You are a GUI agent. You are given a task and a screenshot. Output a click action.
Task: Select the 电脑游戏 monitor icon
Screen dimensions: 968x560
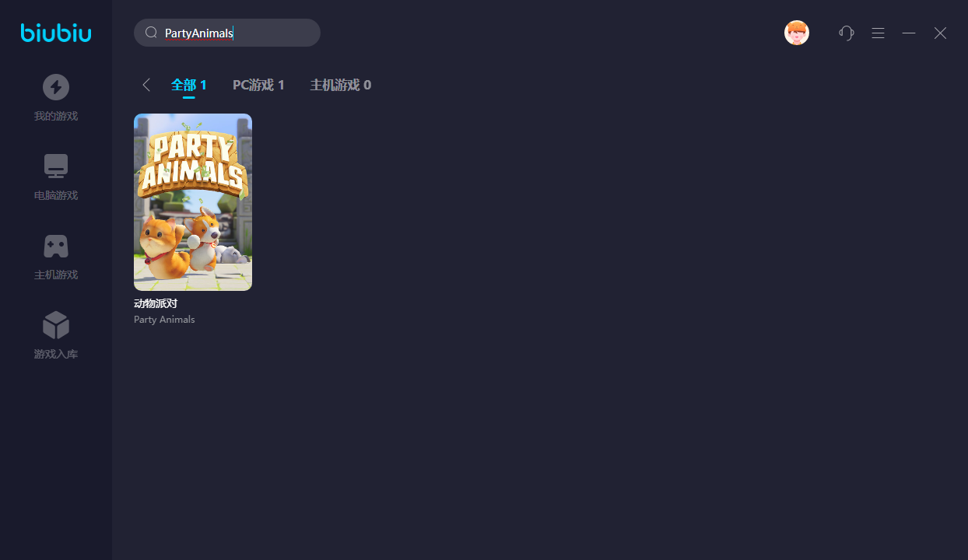coord(56,166)
